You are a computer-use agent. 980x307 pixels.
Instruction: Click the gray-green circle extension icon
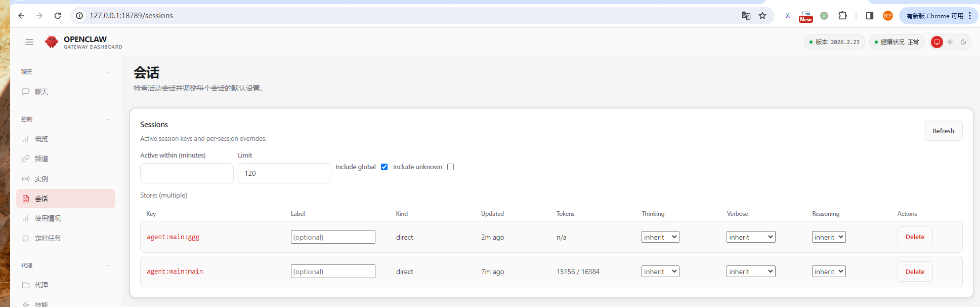[824, 16]
